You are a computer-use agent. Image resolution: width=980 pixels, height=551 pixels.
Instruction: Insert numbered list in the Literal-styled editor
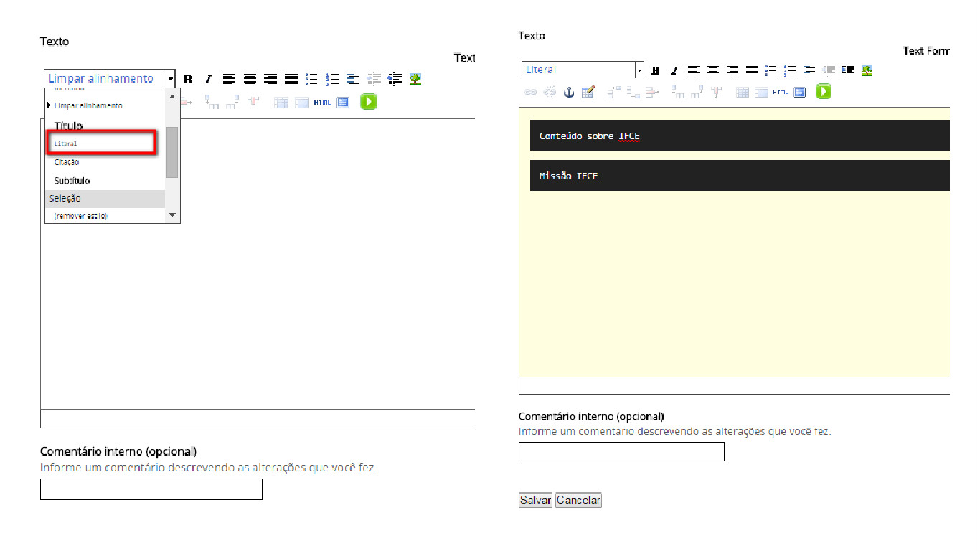790,70
